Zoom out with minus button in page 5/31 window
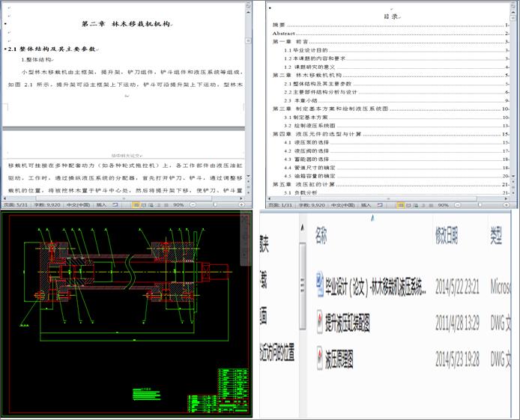This screenshot has height=420, width=520. coord(193,205)
